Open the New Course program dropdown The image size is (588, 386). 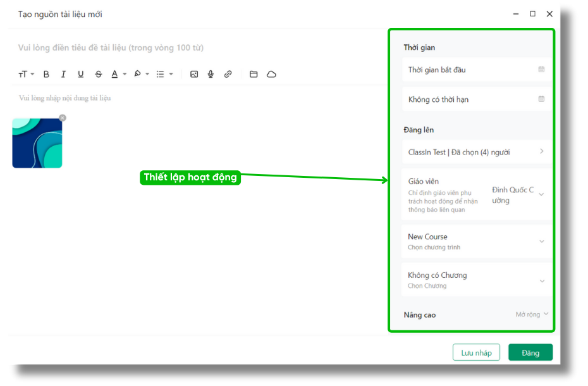[x=541, y=241]
